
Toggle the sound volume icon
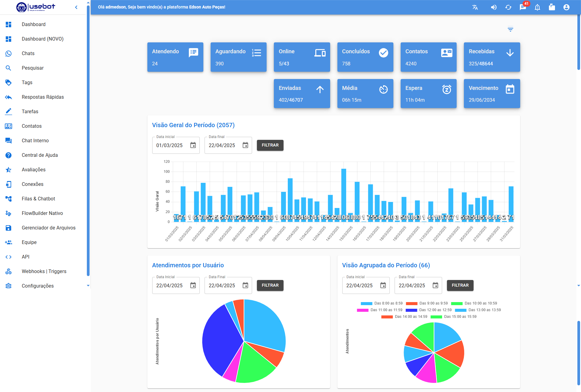tap(494, 7)
